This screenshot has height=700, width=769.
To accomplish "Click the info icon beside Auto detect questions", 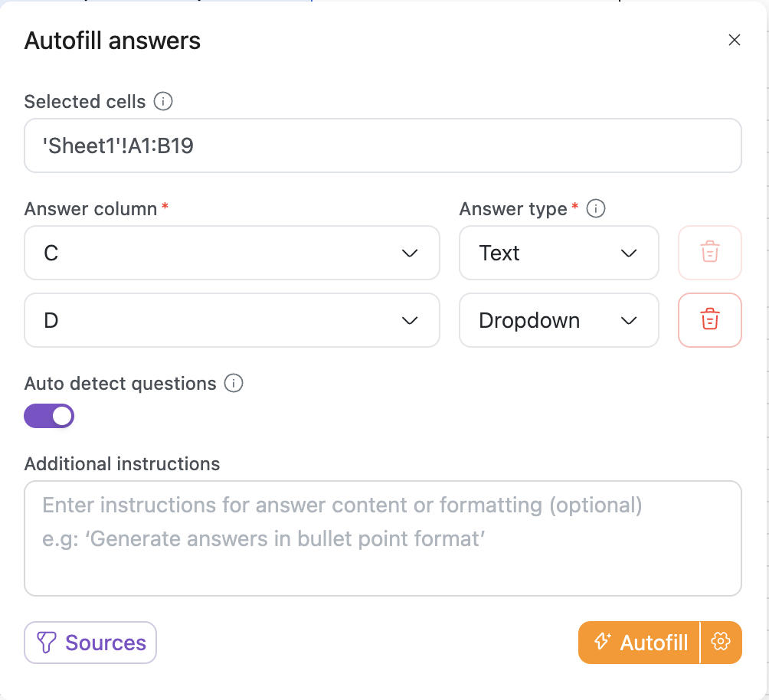I will pos(234,384).
